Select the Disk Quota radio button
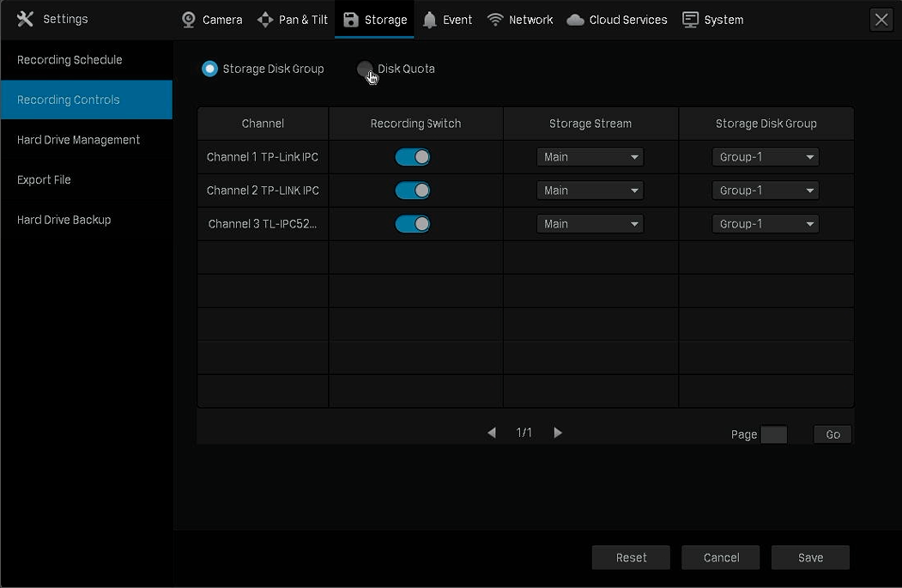This screenshot has width=902, height=588. click(365, 69)
